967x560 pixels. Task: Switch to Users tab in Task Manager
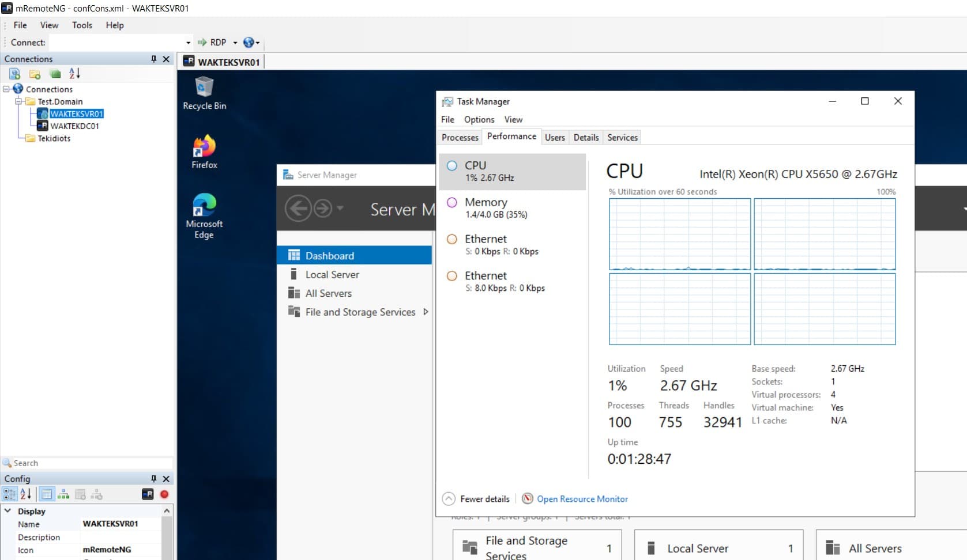click(x=555, y=137)
